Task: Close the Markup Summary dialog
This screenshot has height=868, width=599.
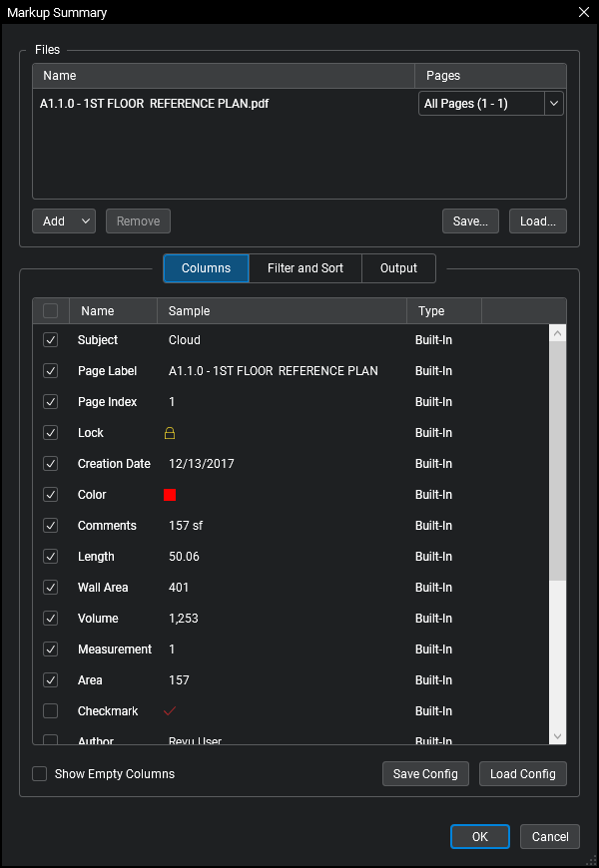Action: 584,12
